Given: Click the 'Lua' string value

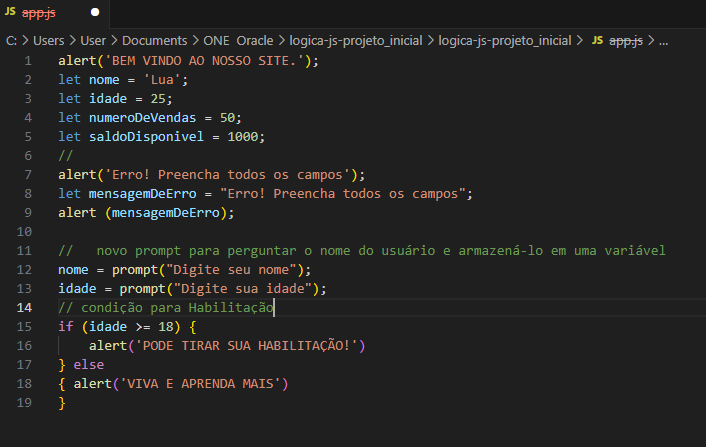Looking at the screenshot, I should pyautogui.click(x=162, y=80).
